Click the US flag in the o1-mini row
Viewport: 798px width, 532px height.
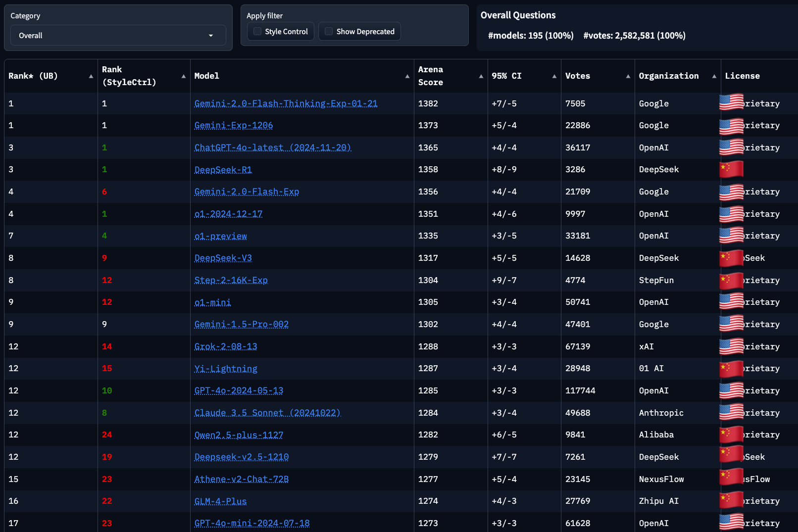click(732, 301)
